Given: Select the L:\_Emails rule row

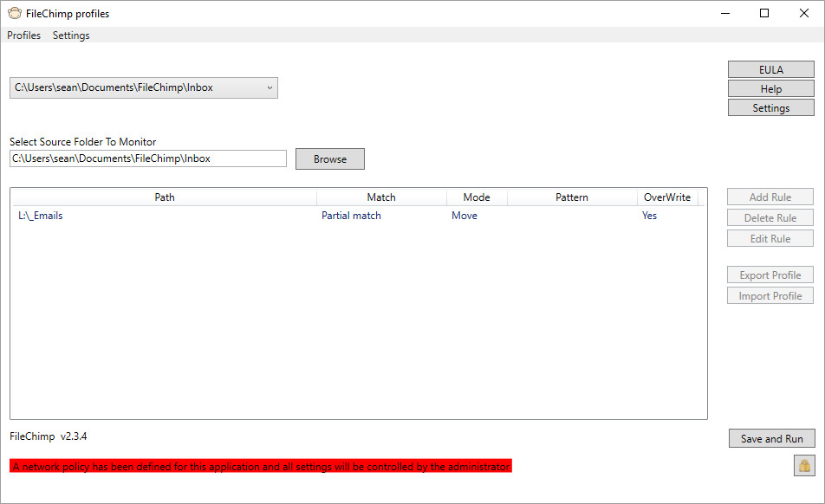Looking at the screenshot, I should [x=358, y=216].
